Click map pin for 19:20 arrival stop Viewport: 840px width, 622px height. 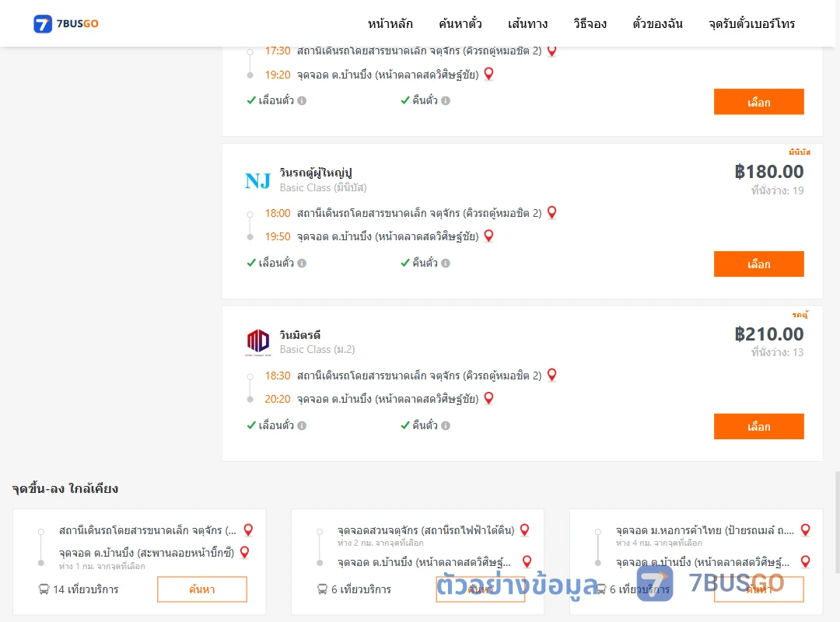pyautogui.click(x=488, y=74)
